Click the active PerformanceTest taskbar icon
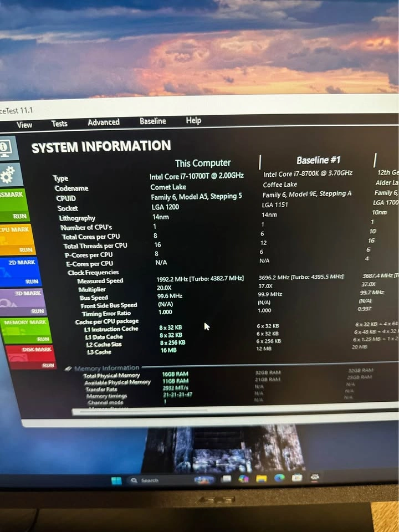399x532 pixels. coord(315,477)
